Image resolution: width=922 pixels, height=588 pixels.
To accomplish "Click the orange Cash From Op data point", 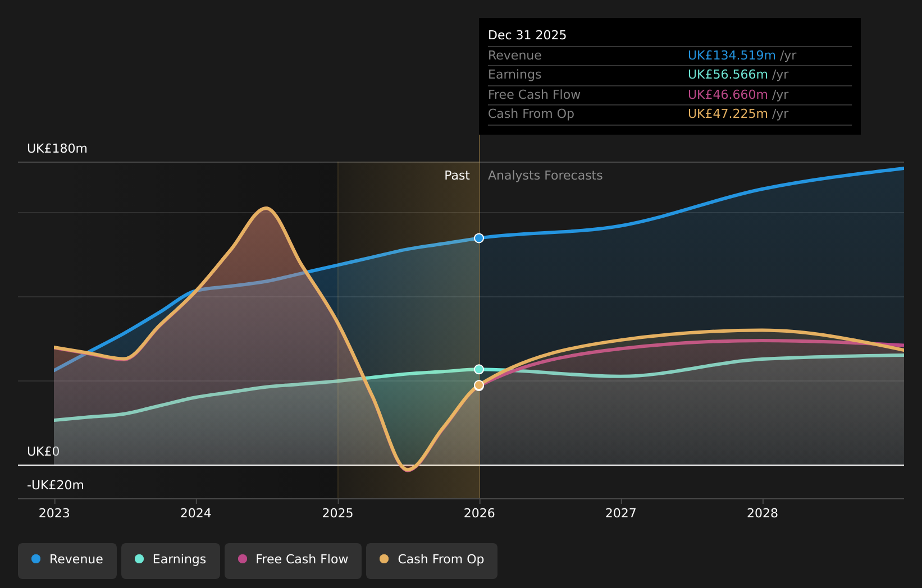I will [x=479, y=385].
